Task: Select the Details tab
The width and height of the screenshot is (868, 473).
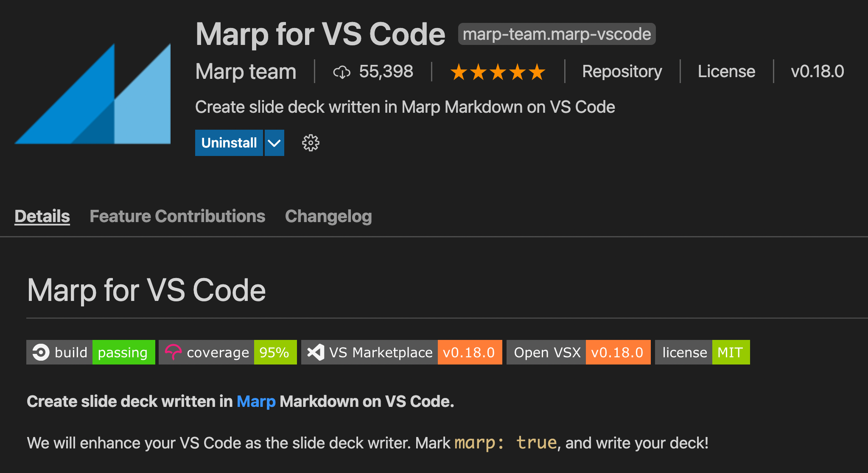Action: 42,216
